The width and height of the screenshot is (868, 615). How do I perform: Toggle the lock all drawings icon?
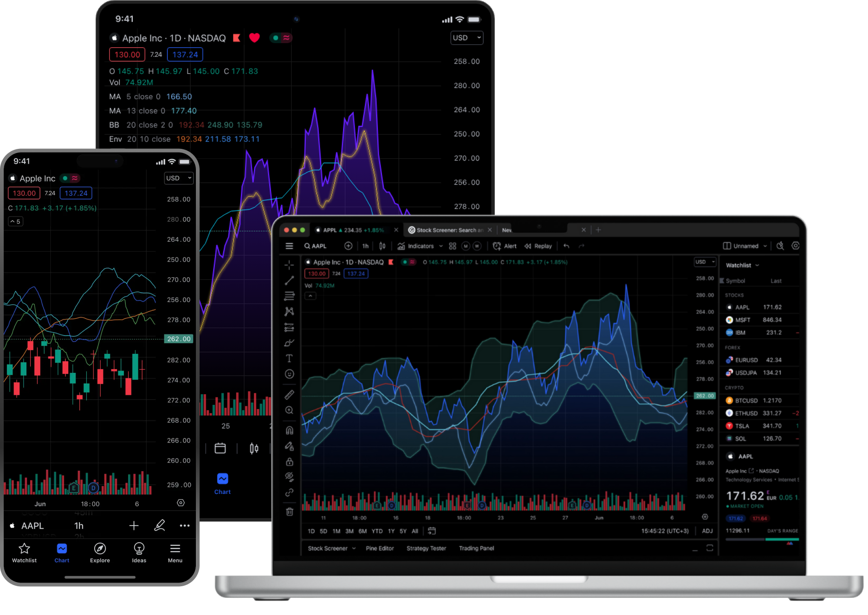289,461
